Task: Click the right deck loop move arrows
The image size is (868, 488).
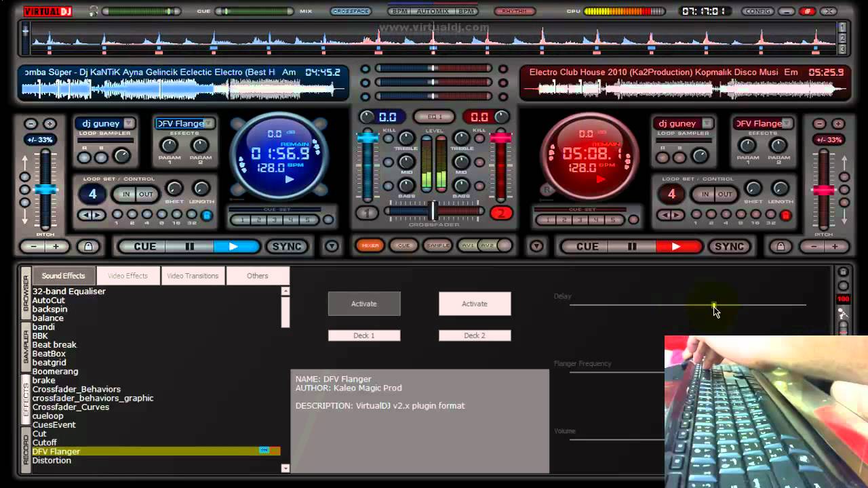Action: [x=670, y=216]
